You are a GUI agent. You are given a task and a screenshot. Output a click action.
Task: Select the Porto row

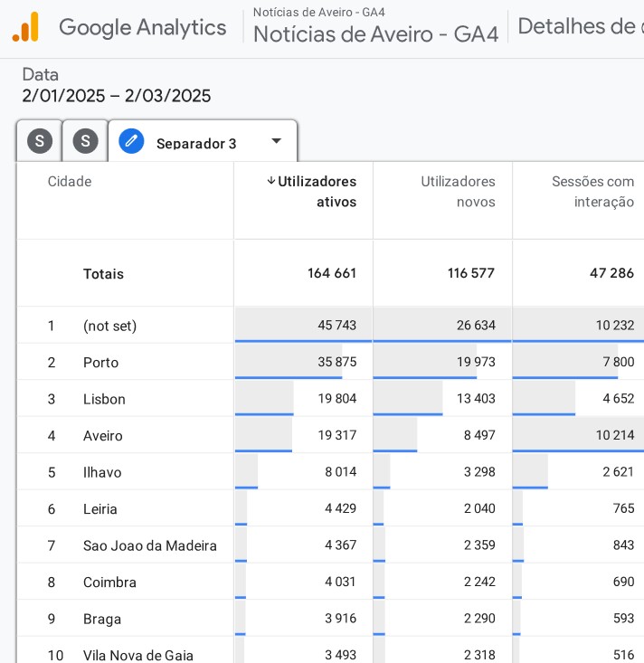(x=330, y=362)
